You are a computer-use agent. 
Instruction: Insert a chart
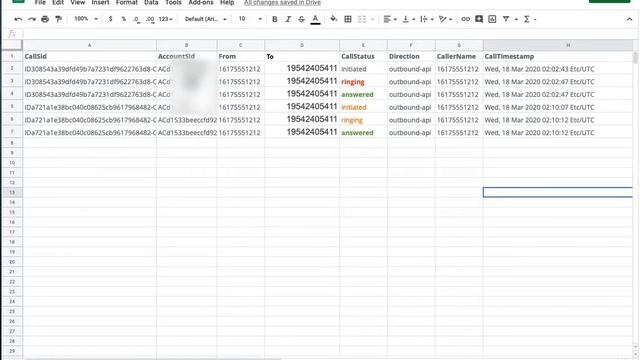(x=492, y=19)
